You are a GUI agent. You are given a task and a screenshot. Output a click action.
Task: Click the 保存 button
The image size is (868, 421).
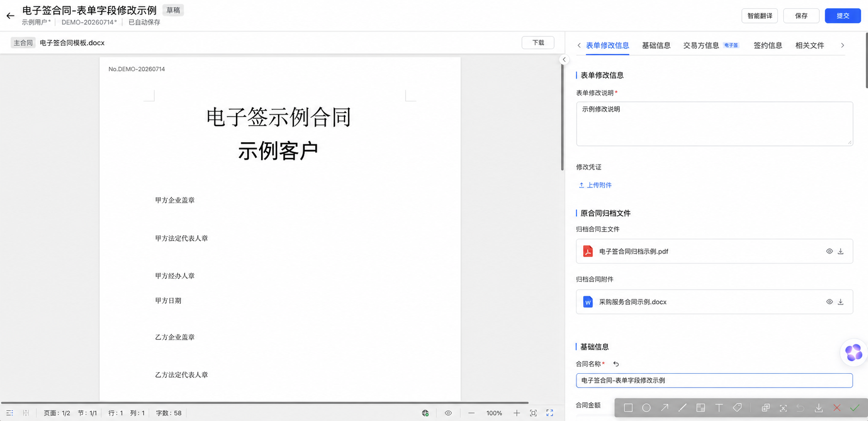coord(801,16)
